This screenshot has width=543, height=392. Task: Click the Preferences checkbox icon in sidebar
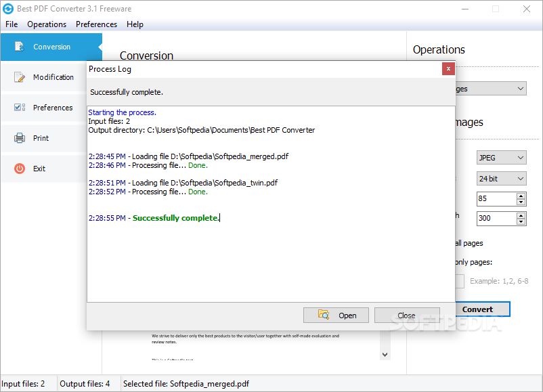click(x=20, y=108)
